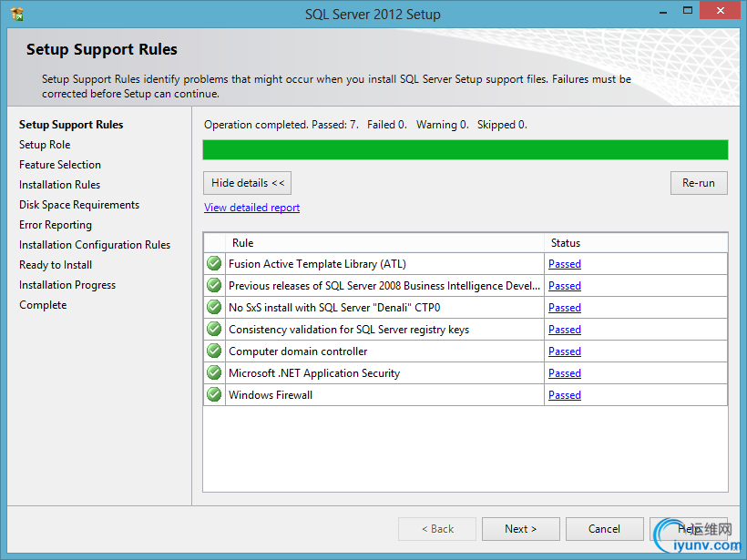The width and height of the screenshot is (747, 560).
Task: Open Passed status for Previous releases of SQL Server 2008
Action: point(565,286)
